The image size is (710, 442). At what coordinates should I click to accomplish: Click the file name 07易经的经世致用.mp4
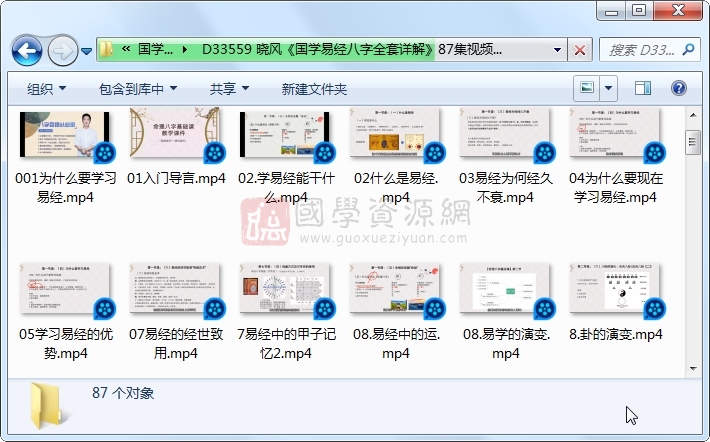(x=176, y=344)
